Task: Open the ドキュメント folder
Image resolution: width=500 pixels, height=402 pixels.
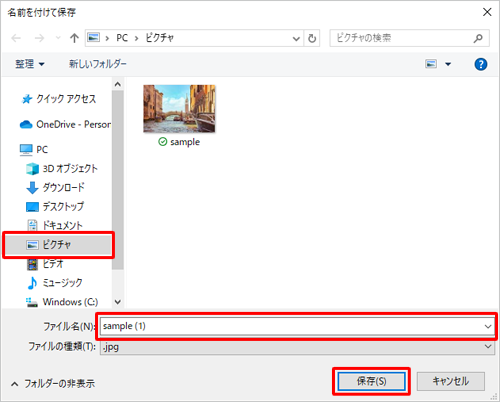Action: [x=63, y=226]
